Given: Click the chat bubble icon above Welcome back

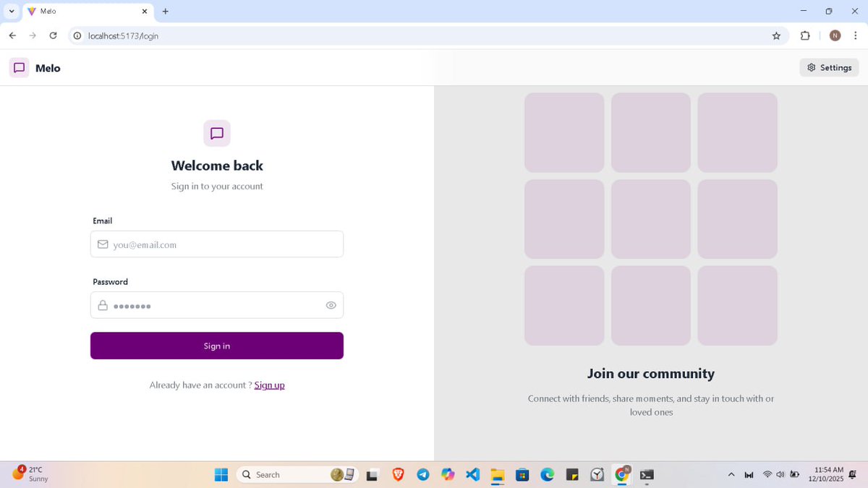Looking at the screenshot, I should 217,133.
